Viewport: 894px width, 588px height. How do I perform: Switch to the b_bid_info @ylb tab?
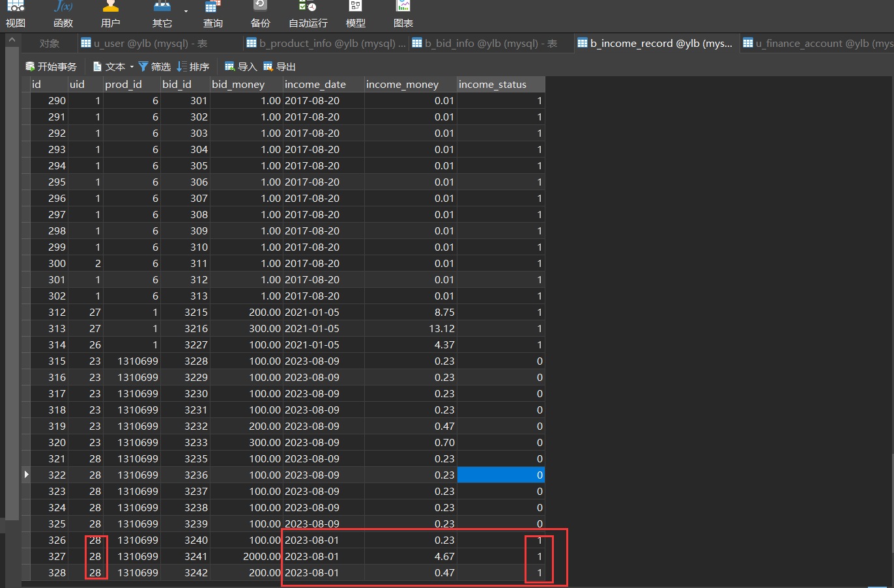click(x=491, y=44)
